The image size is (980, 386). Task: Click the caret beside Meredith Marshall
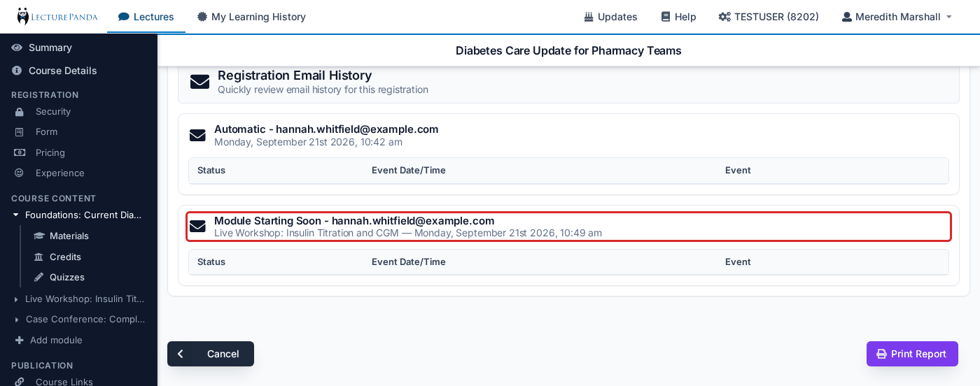click(x=949, y=17)
